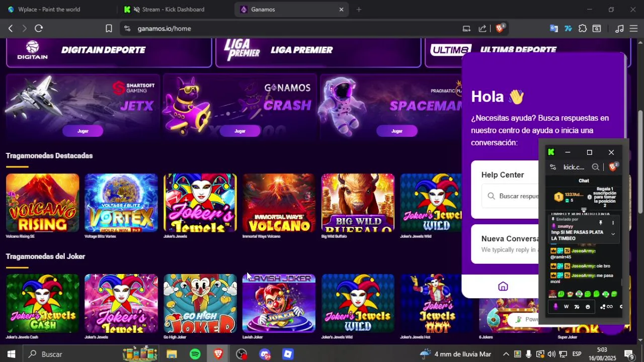
Task: Open the Windows Start menu
Action: [11, 354]
